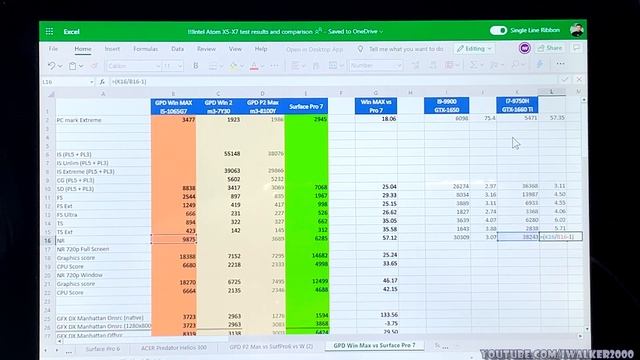Open the Editing mode dropdown
Image resolution: width=640 pixels, height=360 pixels.
[x=474, y=49]
